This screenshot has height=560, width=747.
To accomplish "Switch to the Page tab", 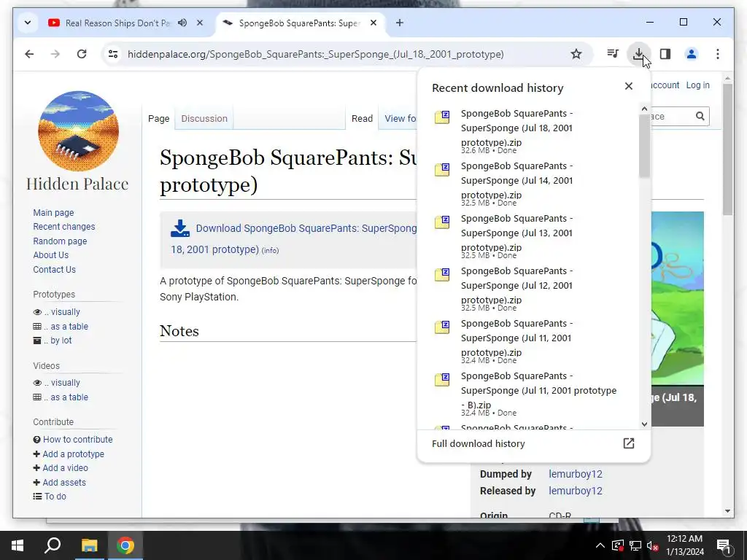I will (158, 119).
